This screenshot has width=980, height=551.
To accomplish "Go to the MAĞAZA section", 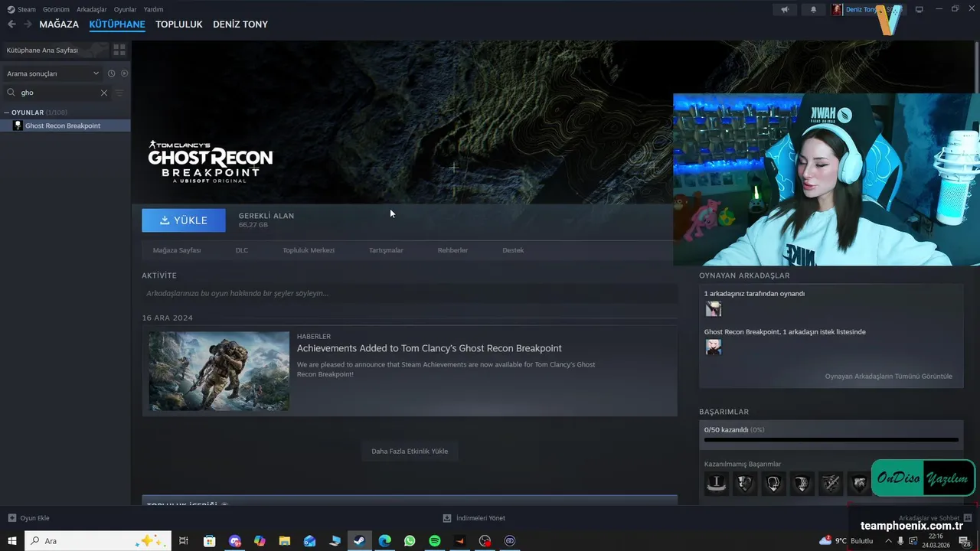I will (59, 24).
